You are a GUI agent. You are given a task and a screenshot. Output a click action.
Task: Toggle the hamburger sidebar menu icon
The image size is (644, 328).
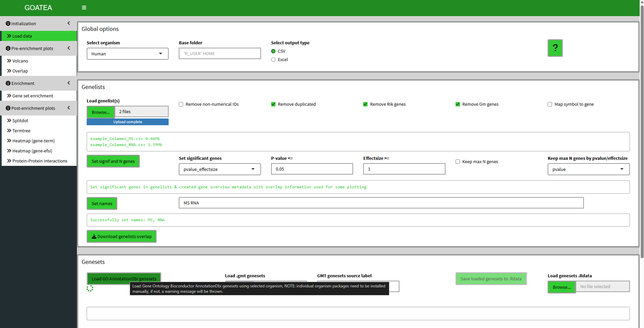(x=84, y=8)
